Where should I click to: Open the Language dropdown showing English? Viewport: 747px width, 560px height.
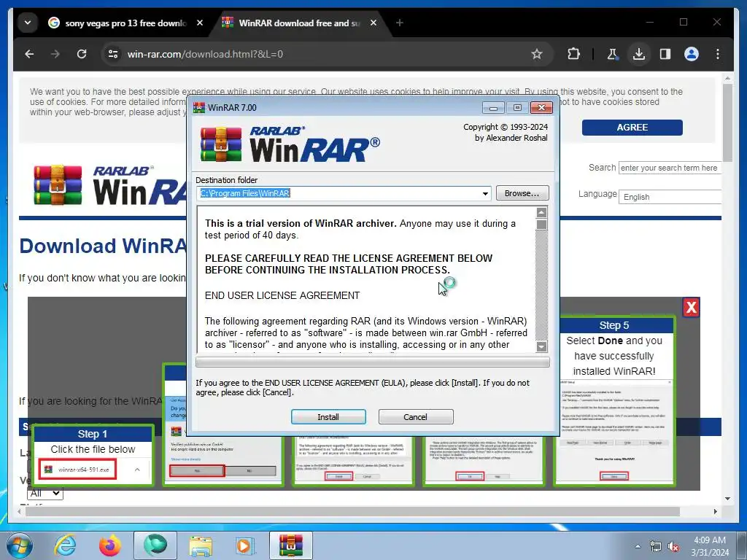tap(670, 197)
